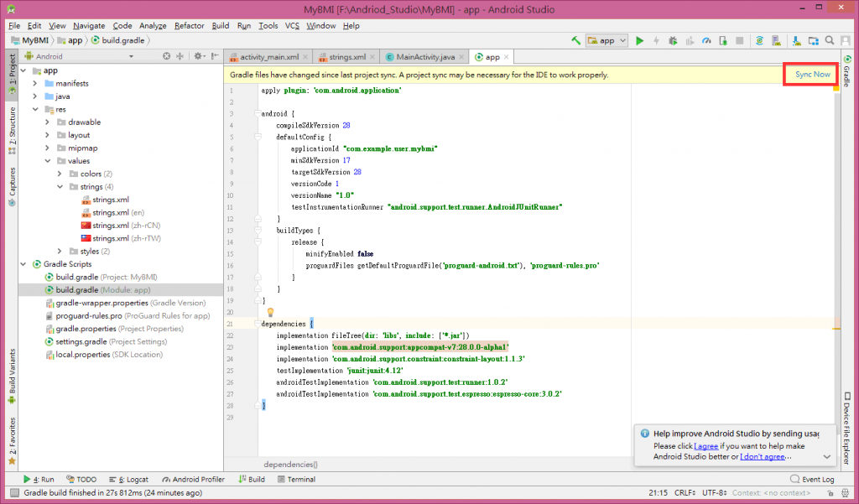859x504 pixels.
Task: Toggle the Gradle panel on right edge
Action: click(847, 72)
